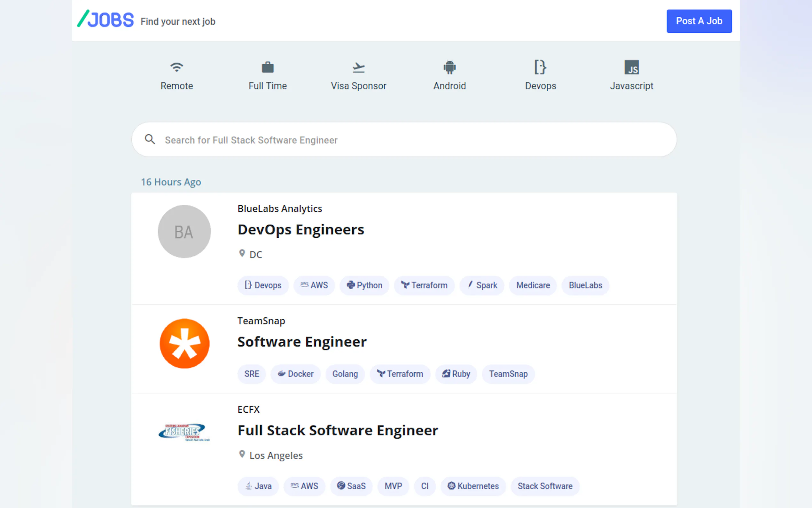Select the Javascript JS icon
The height and width of the screenshot is (508, 812).
[x=631, y=67]
